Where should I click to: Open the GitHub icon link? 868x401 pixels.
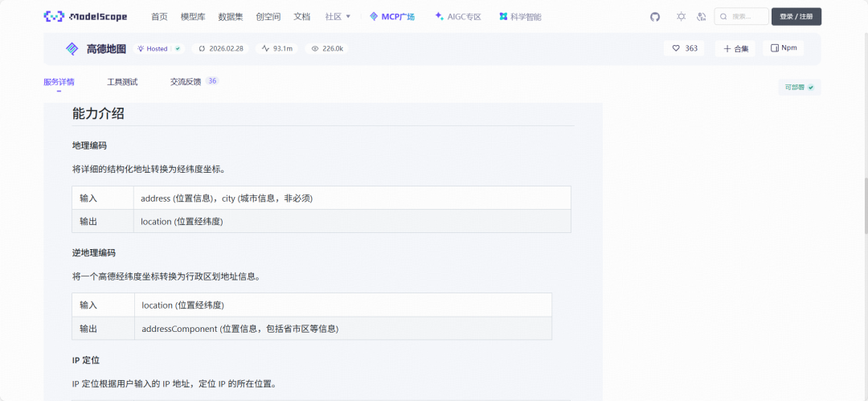[x=655, y=17]
